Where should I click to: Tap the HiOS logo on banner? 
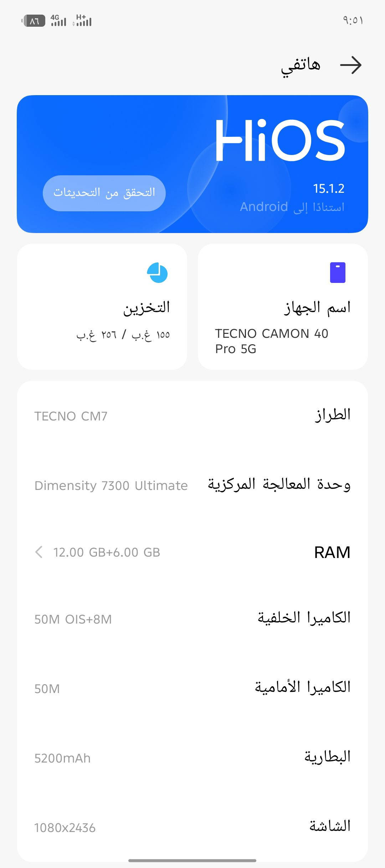280,140
